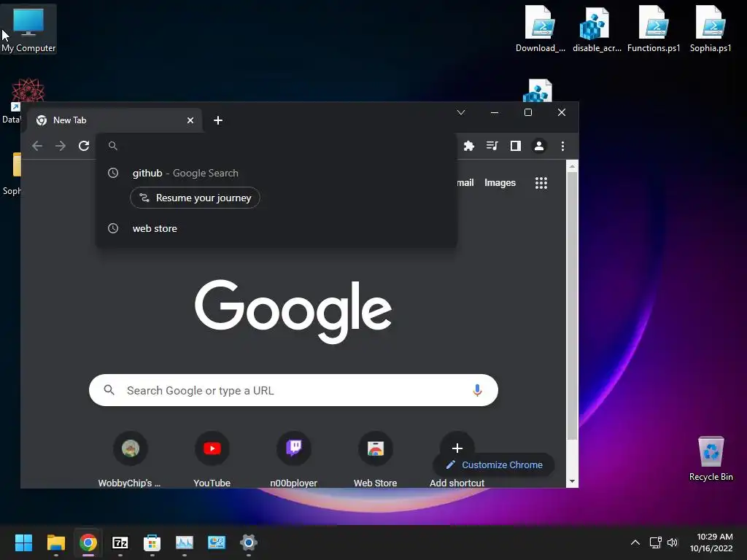Click the Resume your journey chip
The image size is (747, 560).
pyautogui.click(x=195, y=198)
